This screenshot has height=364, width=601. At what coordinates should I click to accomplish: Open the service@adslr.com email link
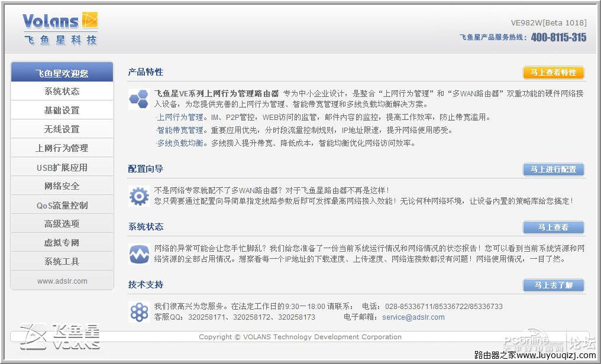(x=413, y=317)
